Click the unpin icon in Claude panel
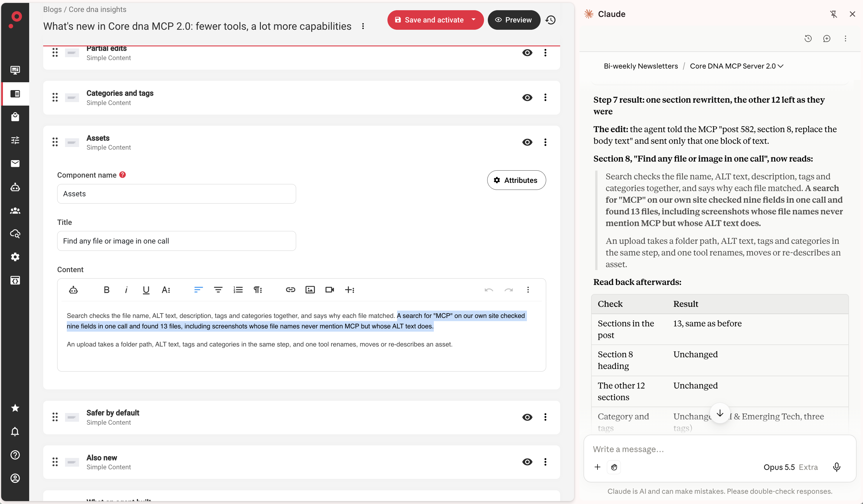 pyautogui.click(x=834, y=14)
